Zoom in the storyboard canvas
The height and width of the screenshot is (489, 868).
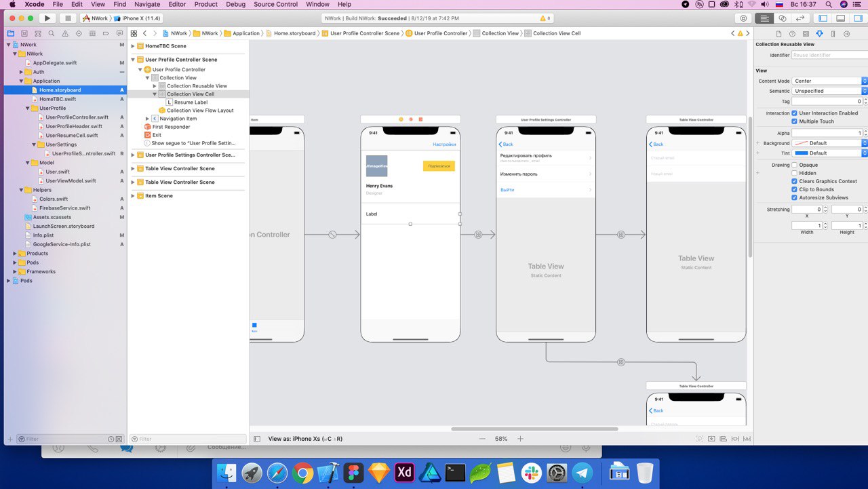[521, 439]
